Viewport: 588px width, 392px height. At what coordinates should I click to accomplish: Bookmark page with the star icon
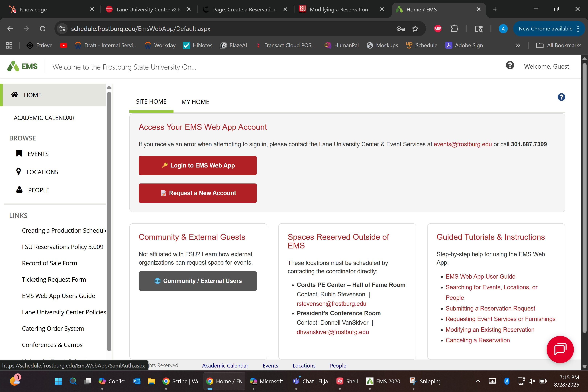coord(415,29)
